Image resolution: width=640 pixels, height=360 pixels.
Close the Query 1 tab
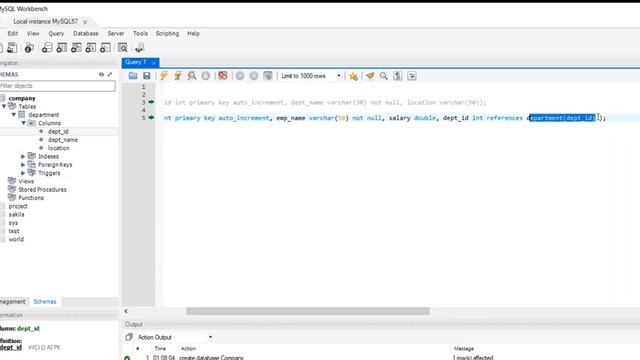(x=154, y=63)
